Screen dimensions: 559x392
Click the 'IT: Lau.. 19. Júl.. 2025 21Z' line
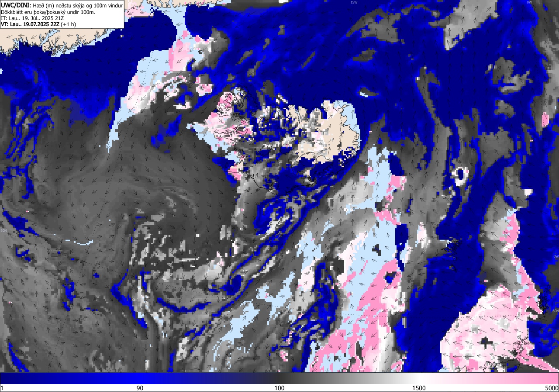click(33, 18)
